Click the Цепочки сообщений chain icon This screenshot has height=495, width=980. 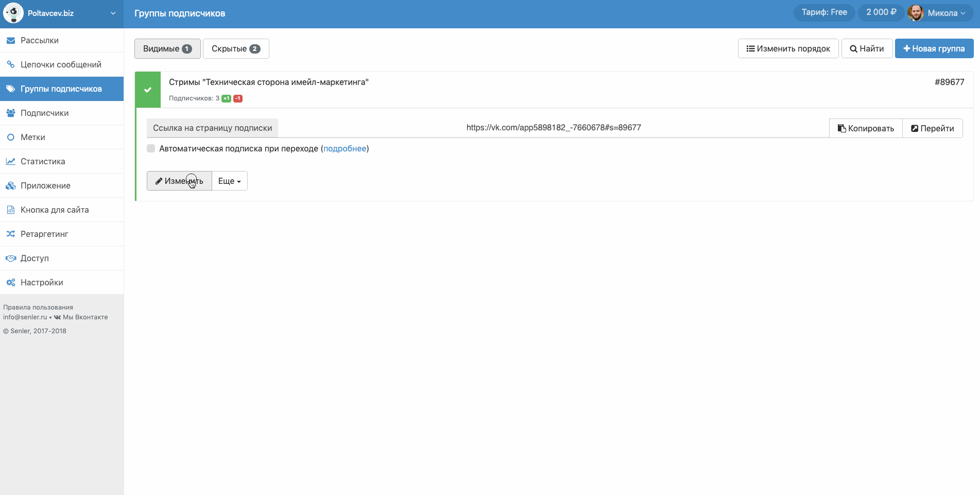coord(10,65)
